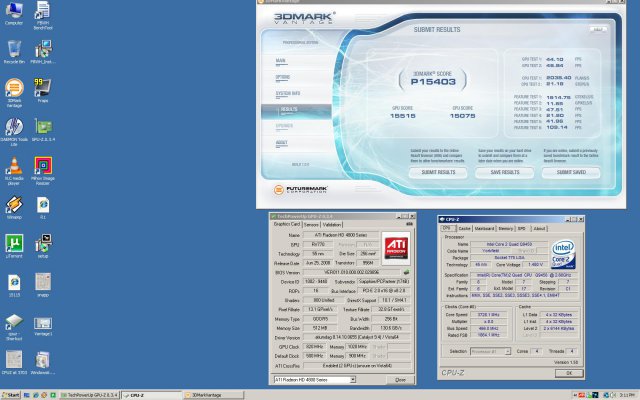
Task: Open the ABOUT section in 3DMark Vantage
Action: tap(282, 143)
